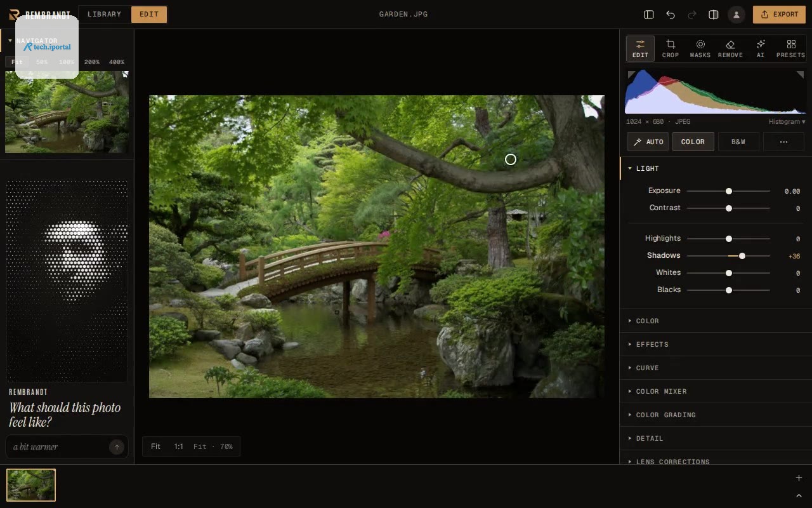Switch to the Library tab
Viewport: 812px width, 508px height.
point(105,14)
